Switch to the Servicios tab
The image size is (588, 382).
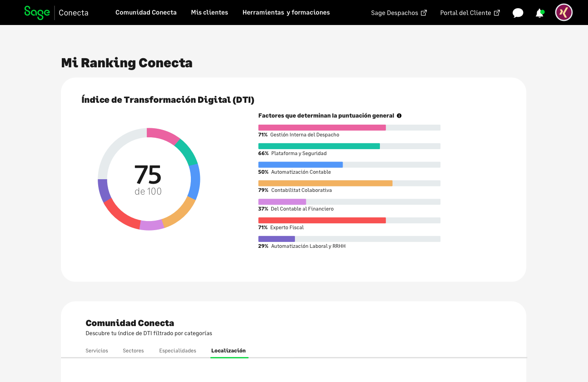click(x=97, y=351)
